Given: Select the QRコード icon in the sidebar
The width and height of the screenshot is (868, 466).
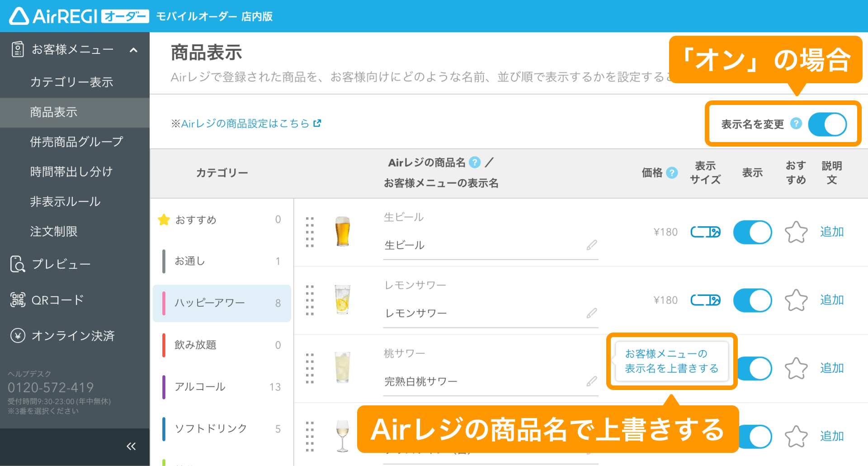Looking at the screenshot, I should (x=17, y=300).
